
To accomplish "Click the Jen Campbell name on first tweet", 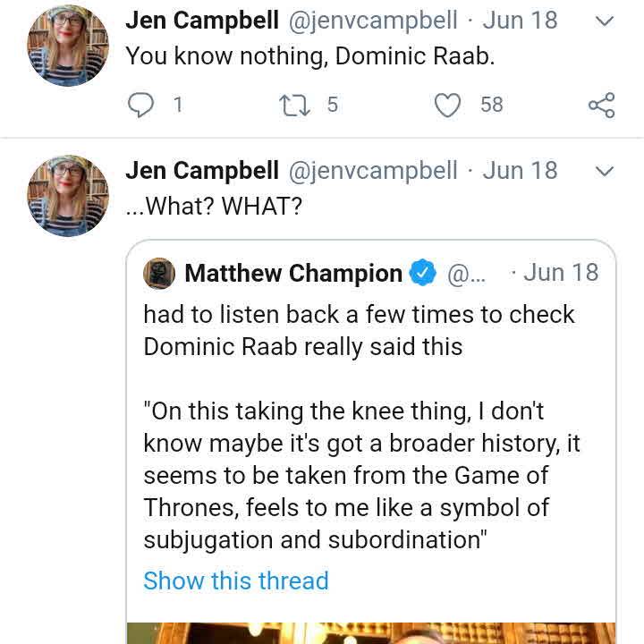I will [x=201, y=21].
